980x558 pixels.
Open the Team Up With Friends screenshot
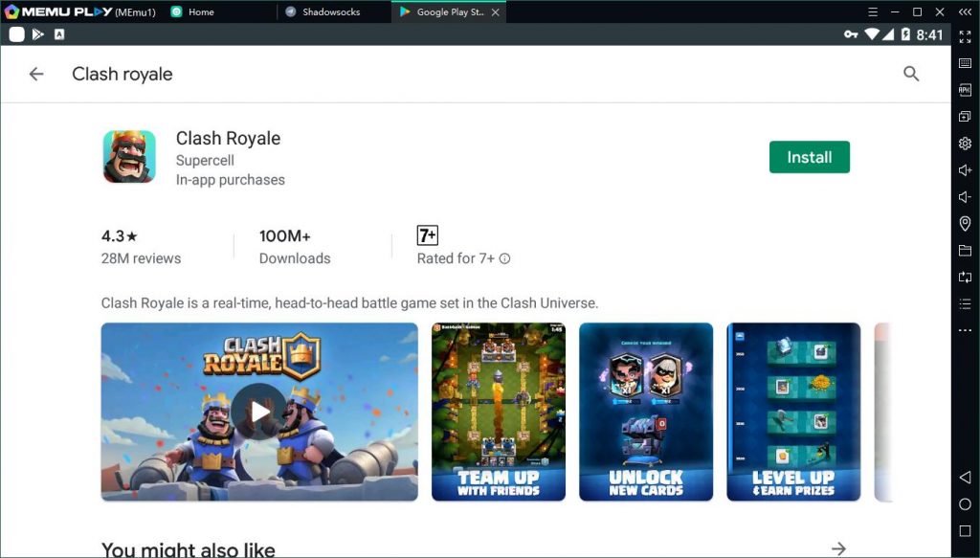click(x=498, y=412)
